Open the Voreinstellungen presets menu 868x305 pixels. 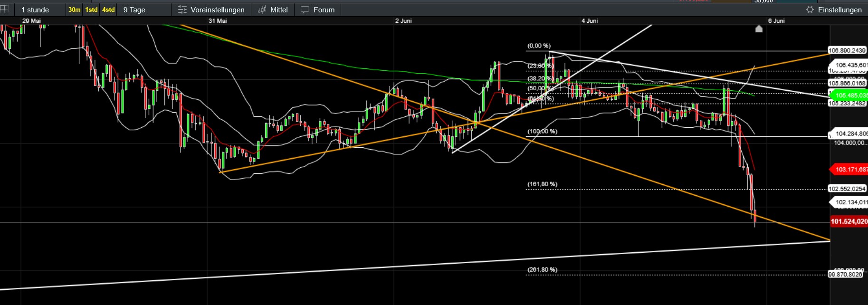click(x=211, y=10)
